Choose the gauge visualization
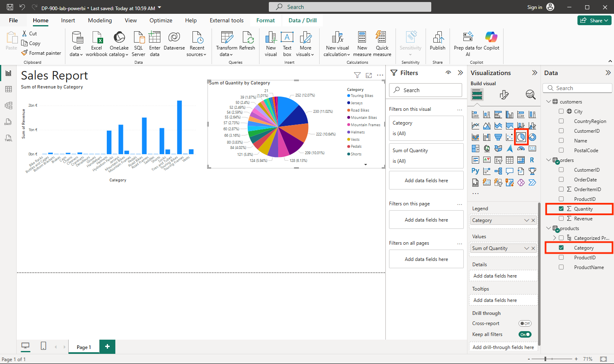This screenshot has height=364, width=614. pos(521,149)
